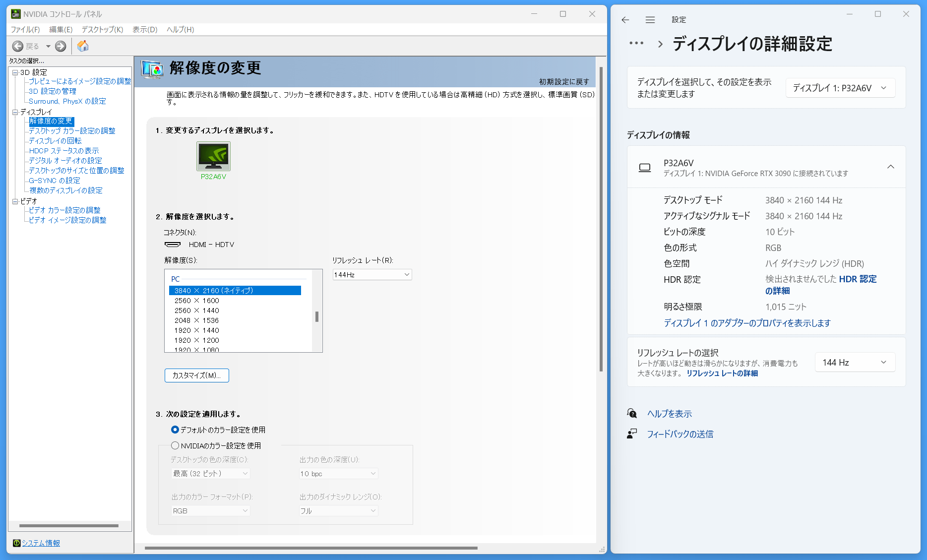
Task: Click the HDMI connector icon
Action: click(x=173, y=244)
